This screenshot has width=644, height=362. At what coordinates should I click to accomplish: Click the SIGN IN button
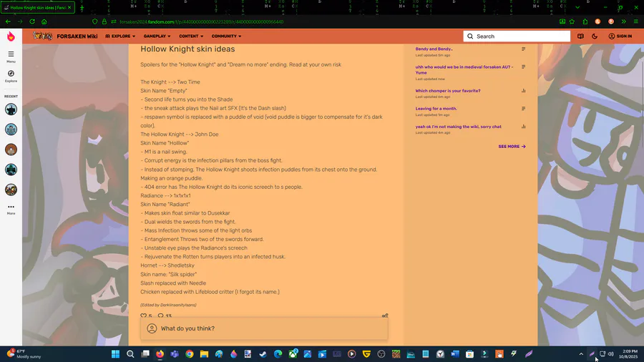pyautogui.click(x=620, y=36)
